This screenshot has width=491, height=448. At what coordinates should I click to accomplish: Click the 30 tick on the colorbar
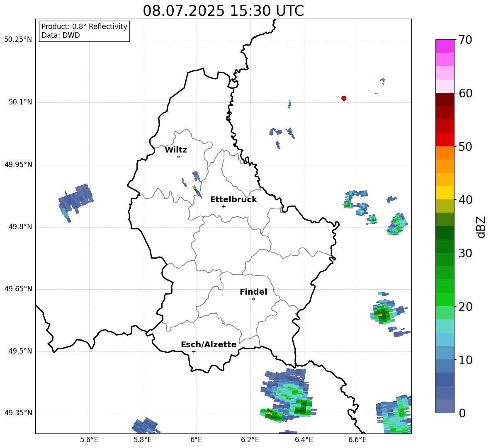tap(465, 253)
